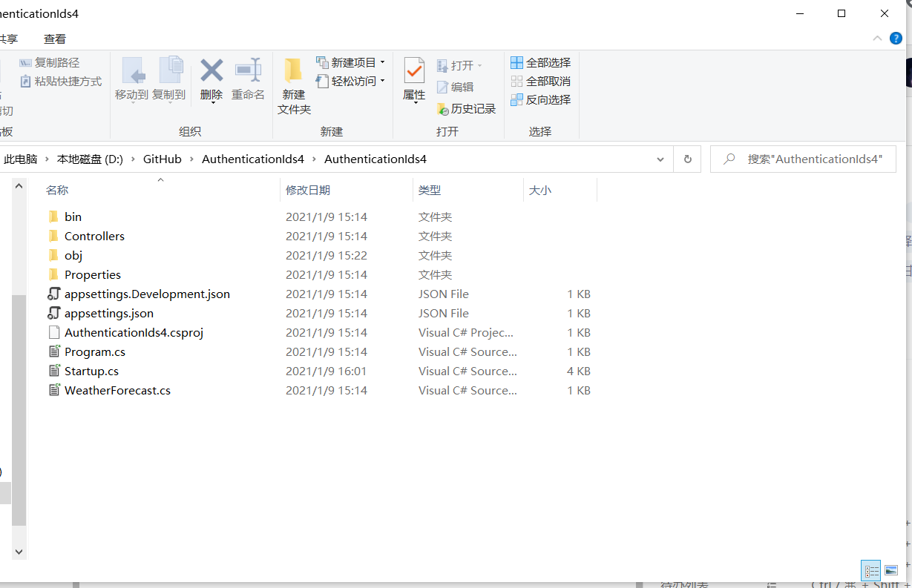This screenshot has width=912, height=588.
Task: Click the 重命名 rename icon
Action: pos(248,70)
